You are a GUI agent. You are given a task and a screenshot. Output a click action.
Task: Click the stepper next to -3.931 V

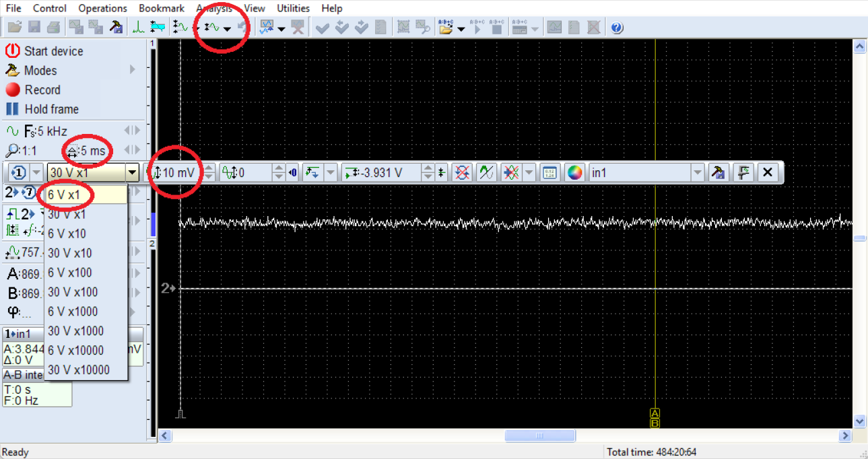[x=428, y=173]
